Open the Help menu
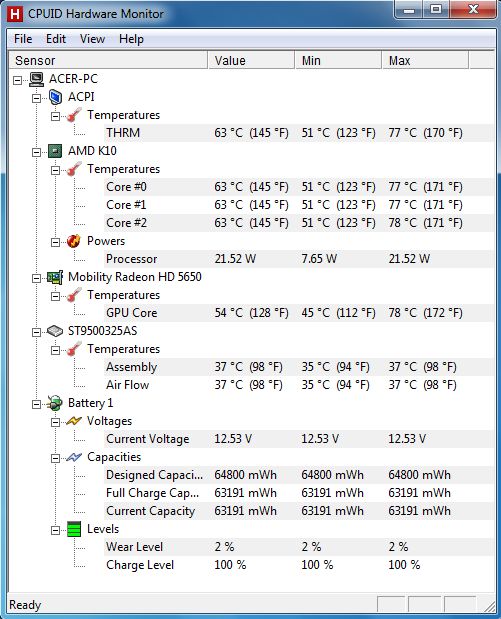This screenshot has width=501, height=619. point(131,39)
